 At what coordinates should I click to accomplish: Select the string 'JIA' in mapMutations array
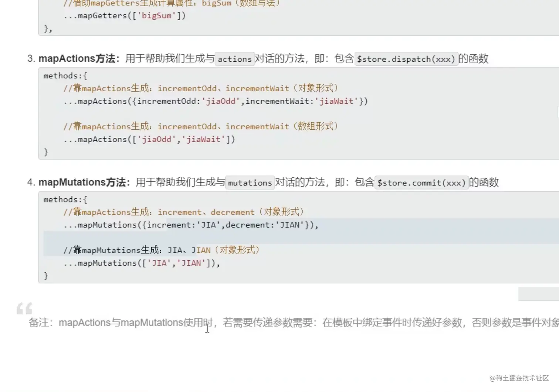click(160, 263)
